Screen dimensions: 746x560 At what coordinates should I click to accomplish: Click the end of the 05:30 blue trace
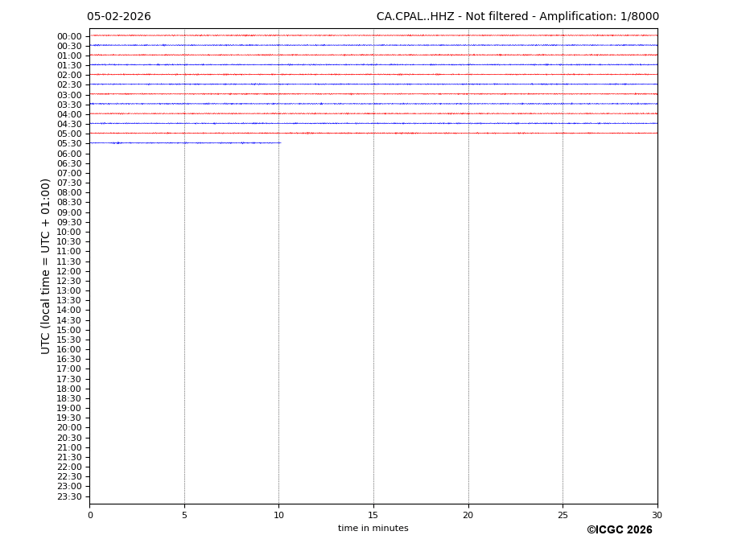tap(279, 142)
